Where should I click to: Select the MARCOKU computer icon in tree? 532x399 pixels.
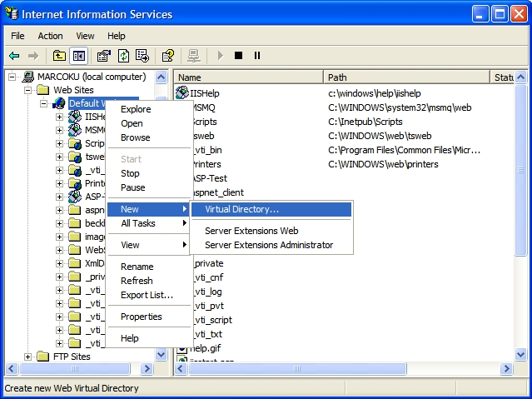click(28, 77)
